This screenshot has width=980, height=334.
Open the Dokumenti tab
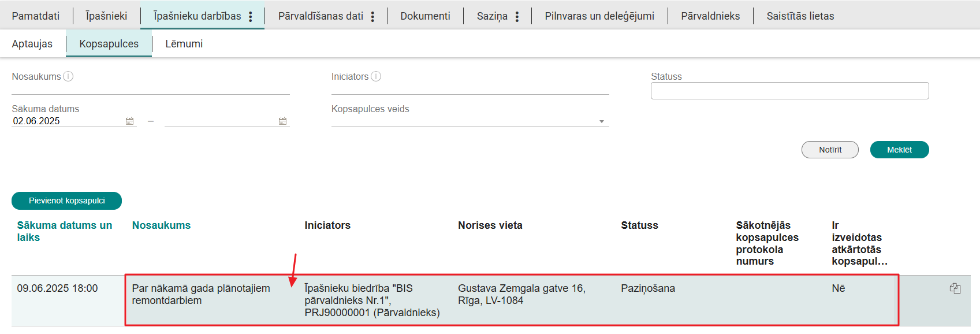point(425,16)
